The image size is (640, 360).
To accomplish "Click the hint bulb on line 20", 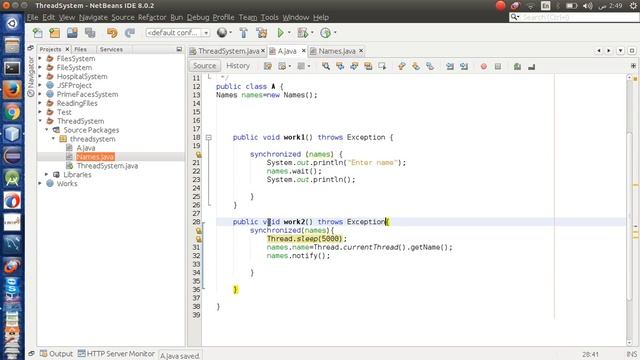I will pyautogui.click(x=198, y=154).
